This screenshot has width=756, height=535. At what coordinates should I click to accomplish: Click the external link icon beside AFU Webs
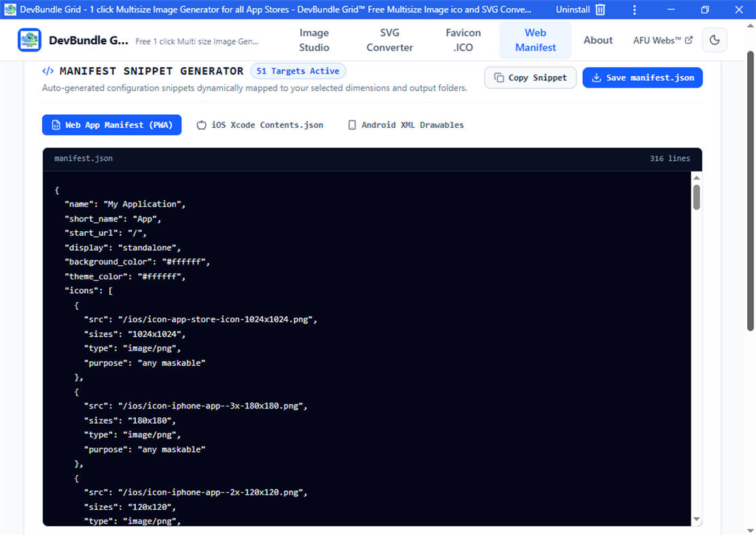point(689,40)
